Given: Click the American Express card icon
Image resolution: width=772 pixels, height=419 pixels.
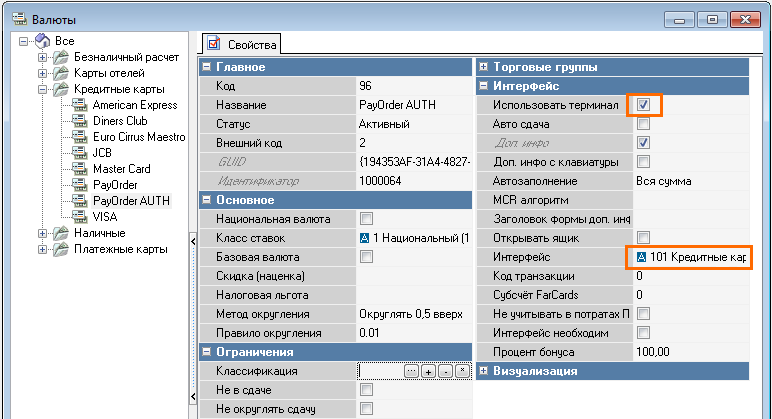Looking at the screenshot, I should tap(78, 105).
